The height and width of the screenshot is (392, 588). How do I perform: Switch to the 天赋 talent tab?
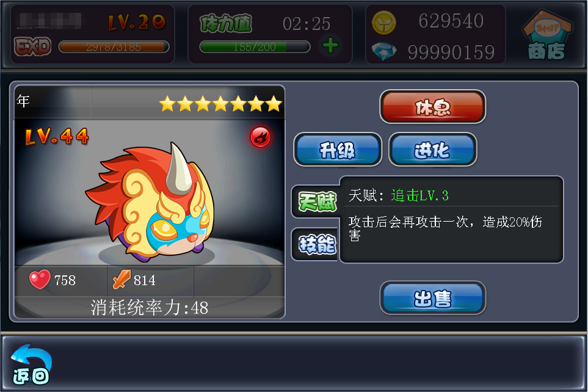(x=317, y=201)
